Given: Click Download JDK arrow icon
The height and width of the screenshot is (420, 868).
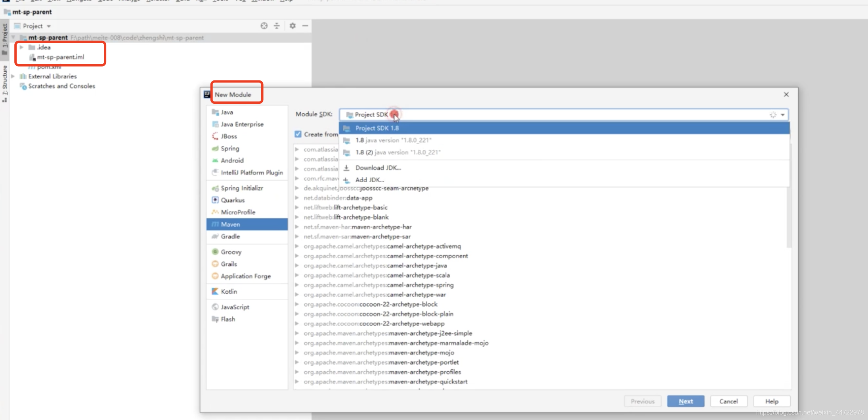Looking at the screenshot, I should (x=346, y=168).
